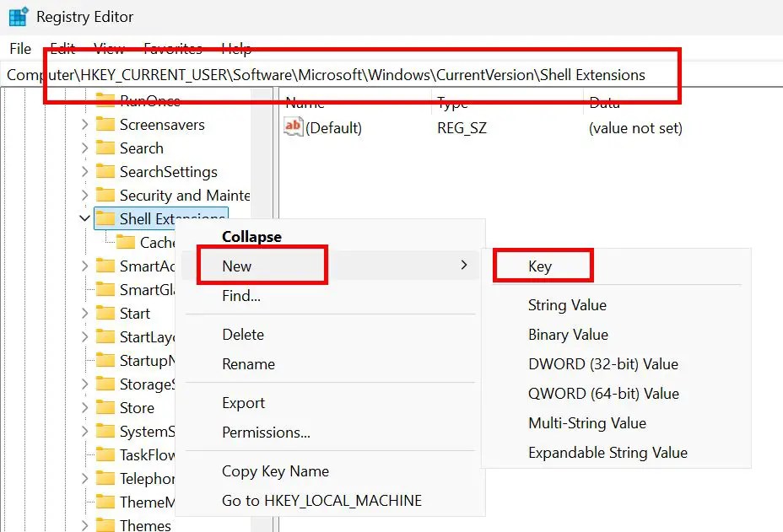
Task: Expand the Themes key chevron
Action: 85,525
